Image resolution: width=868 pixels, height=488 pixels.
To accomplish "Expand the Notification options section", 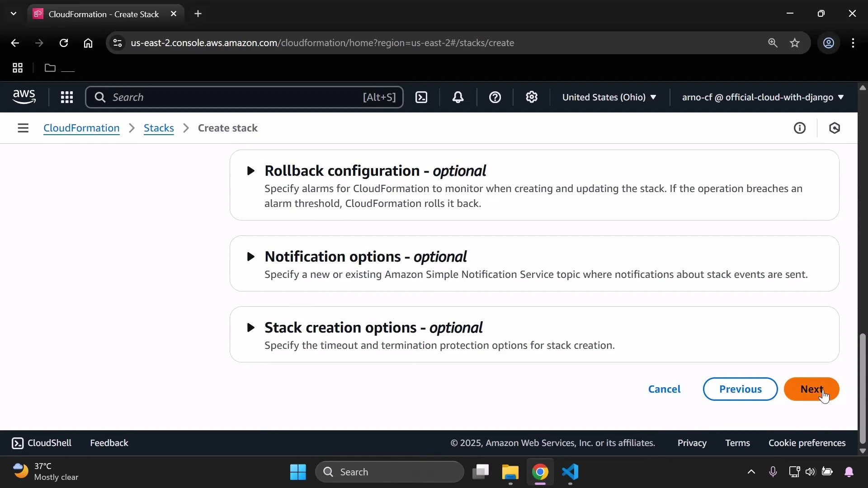I will (250, 257).
